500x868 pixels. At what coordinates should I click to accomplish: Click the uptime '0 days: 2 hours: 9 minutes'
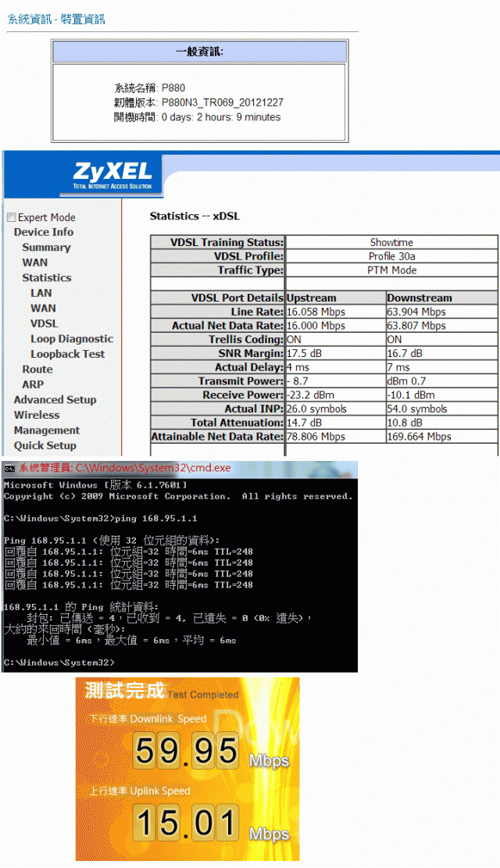coord(221,117)
